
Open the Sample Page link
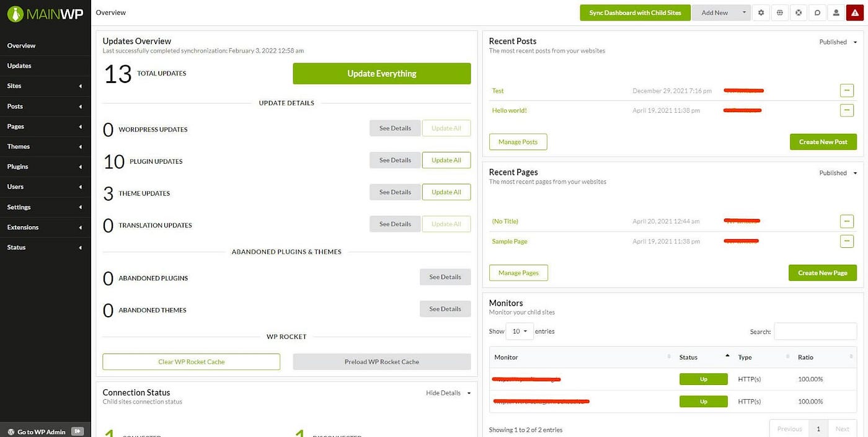coord(510,241)
